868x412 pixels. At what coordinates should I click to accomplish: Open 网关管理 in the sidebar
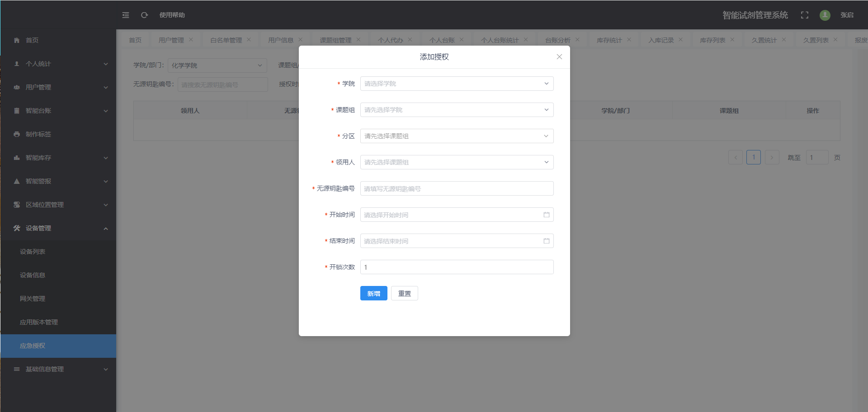coord(33,299)
